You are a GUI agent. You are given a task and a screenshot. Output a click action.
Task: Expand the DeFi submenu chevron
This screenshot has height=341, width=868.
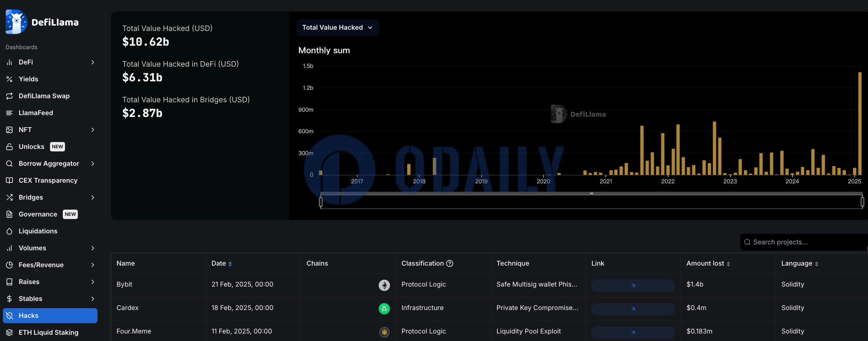click(x=93, y=62)
